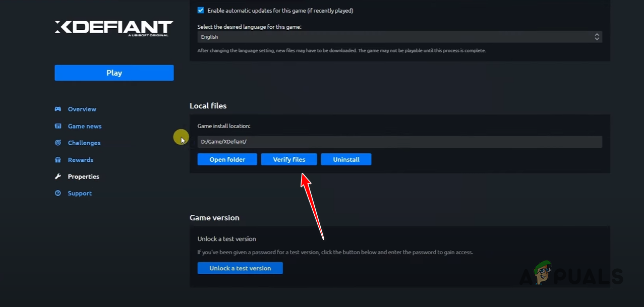644x307 pixels.
Task: Click the Challenges target icon
Action: point(58,143)
